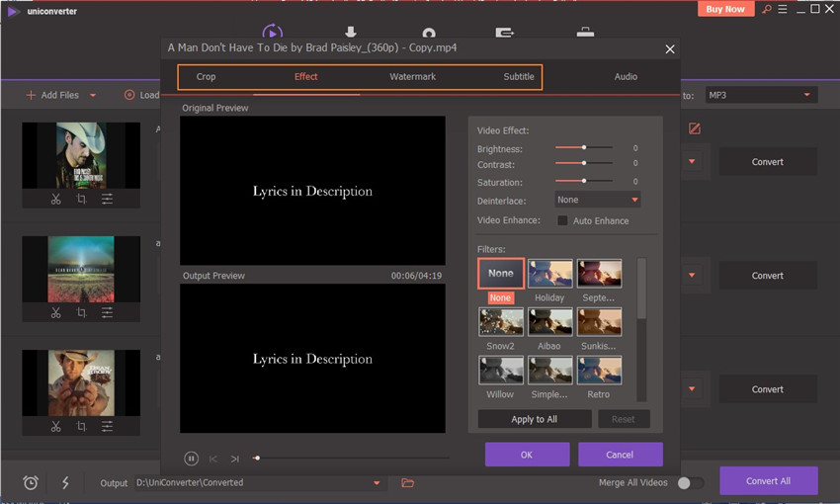Open the Deinterlace dropdown
The image size is (840, 504).
[597, 200]
